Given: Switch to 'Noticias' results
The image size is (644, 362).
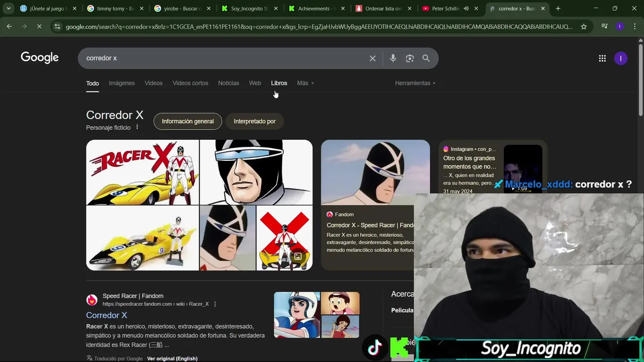Looking at the screenshot, I should tap(228, 83).
